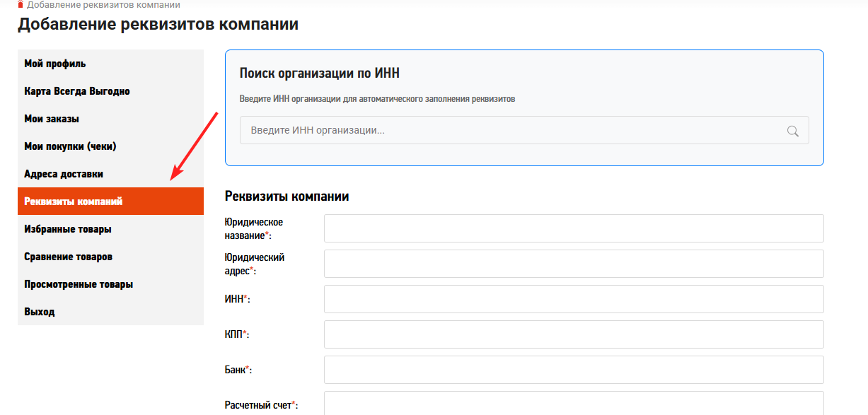Screen dimensions: 868x415
Task: Open Просмотренные товары
Action: (77, 284)
